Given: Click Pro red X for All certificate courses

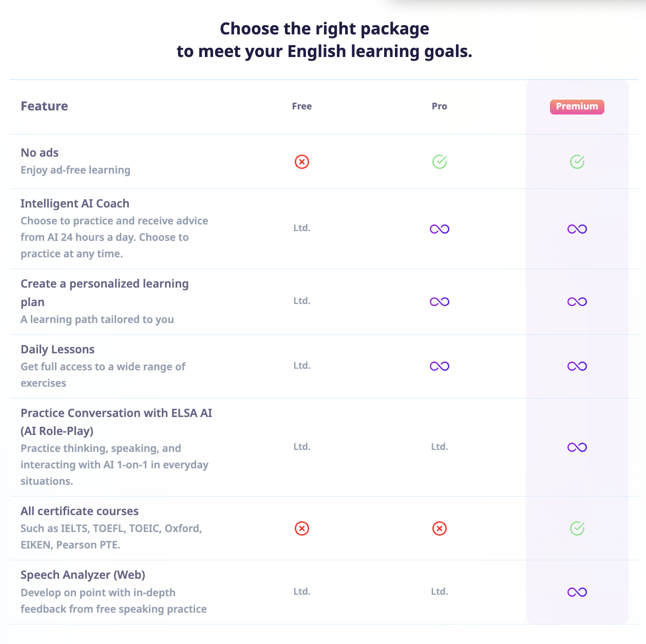Looking at the screenshot, I should click(x=440, y=528).
